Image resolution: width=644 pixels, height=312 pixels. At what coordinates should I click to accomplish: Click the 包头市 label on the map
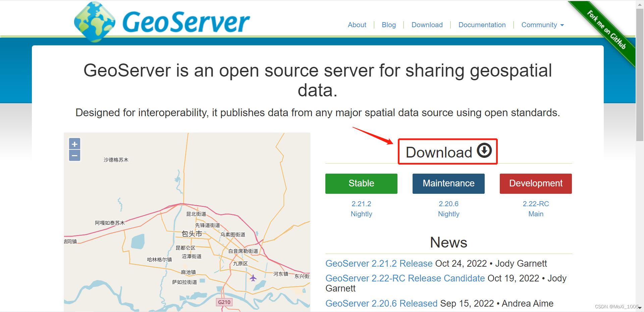tap(192, 234)
